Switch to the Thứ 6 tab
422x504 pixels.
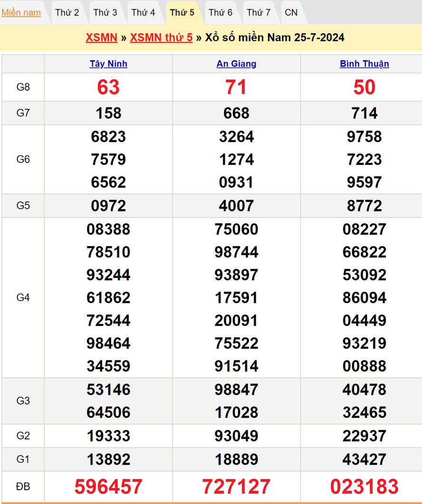coord(221,12)
